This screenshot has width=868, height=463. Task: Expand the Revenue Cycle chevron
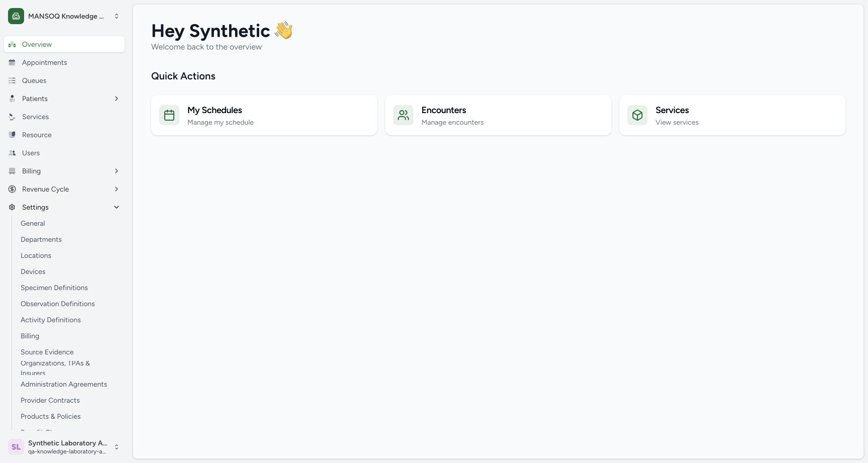(117, 189)
